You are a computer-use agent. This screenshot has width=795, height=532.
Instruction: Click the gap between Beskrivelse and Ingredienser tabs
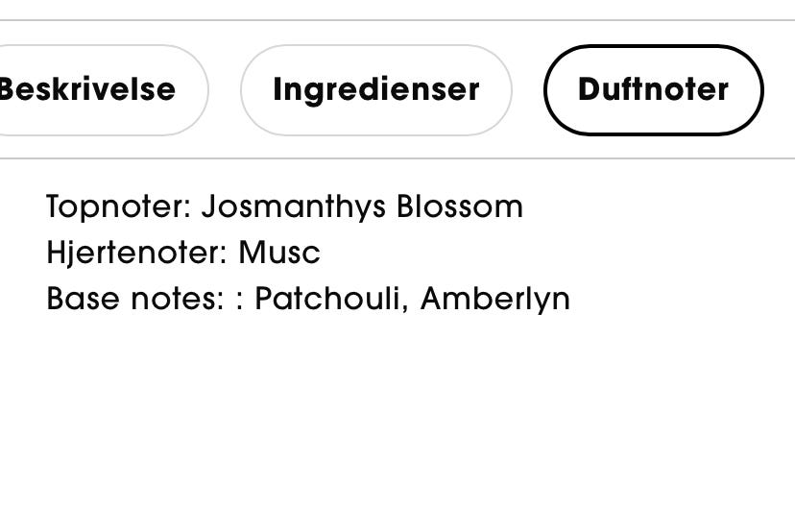tap(224, 90)
